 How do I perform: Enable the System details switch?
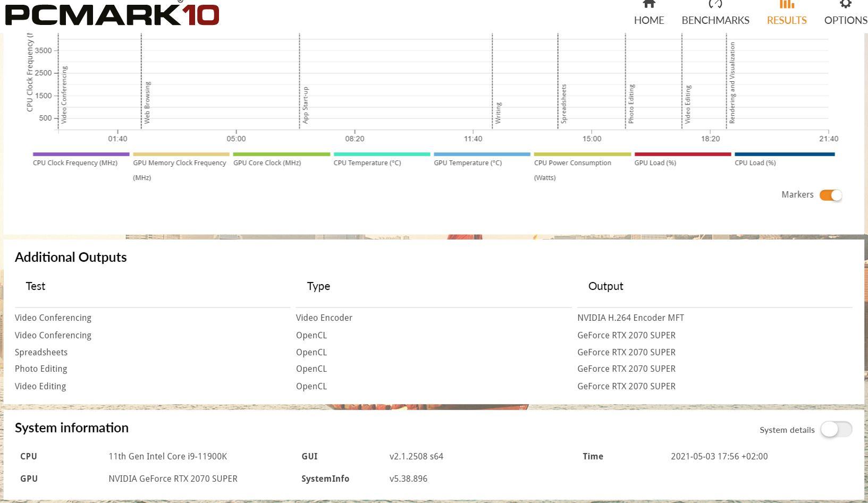836,430
